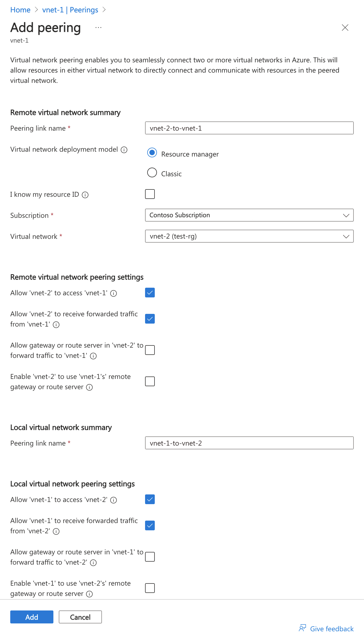Cancel the peering creation

point(80,617)
